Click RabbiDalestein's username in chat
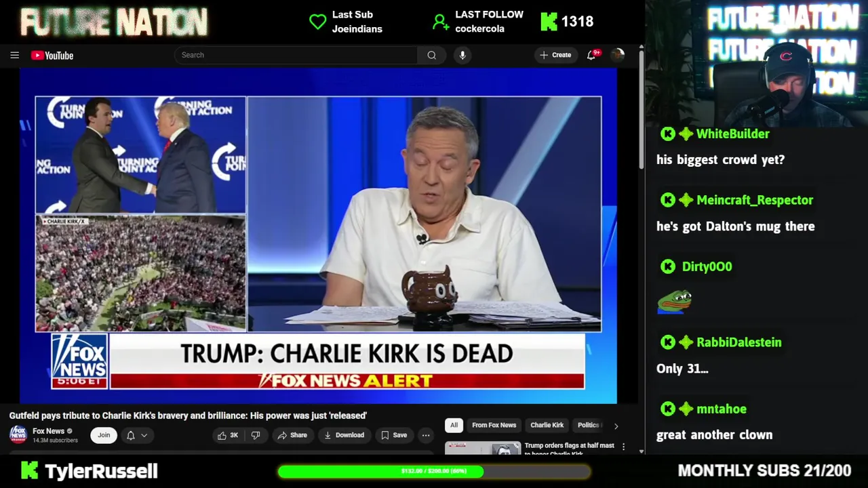This screenshot has height=488, width=868. point(738,342)
